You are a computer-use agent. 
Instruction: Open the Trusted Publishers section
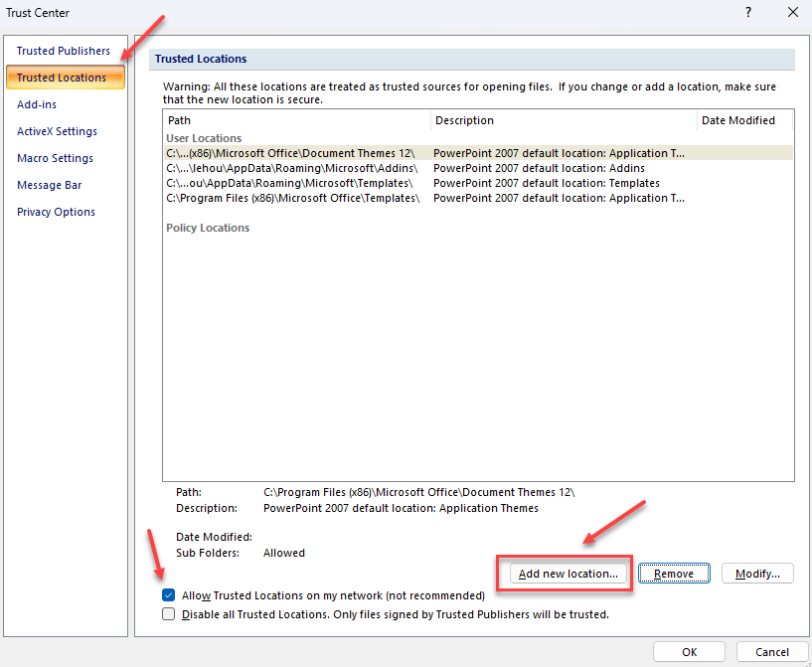pyautogui.click(x=64, y=51)
